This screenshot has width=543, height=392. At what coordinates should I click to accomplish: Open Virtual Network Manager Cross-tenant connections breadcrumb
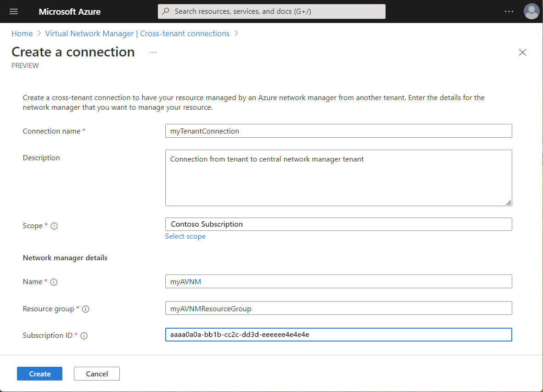(137, 34)
